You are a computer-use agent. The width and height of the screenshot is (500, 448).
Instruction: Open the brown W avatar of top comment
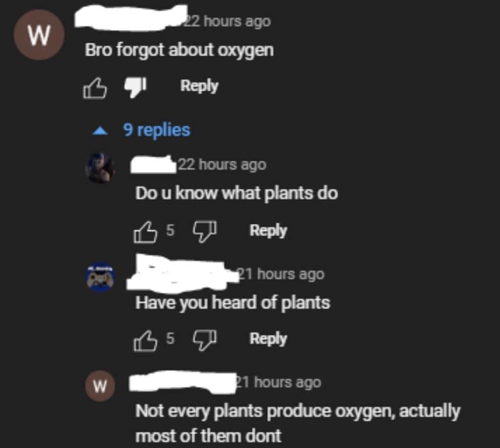coord(39,34)
